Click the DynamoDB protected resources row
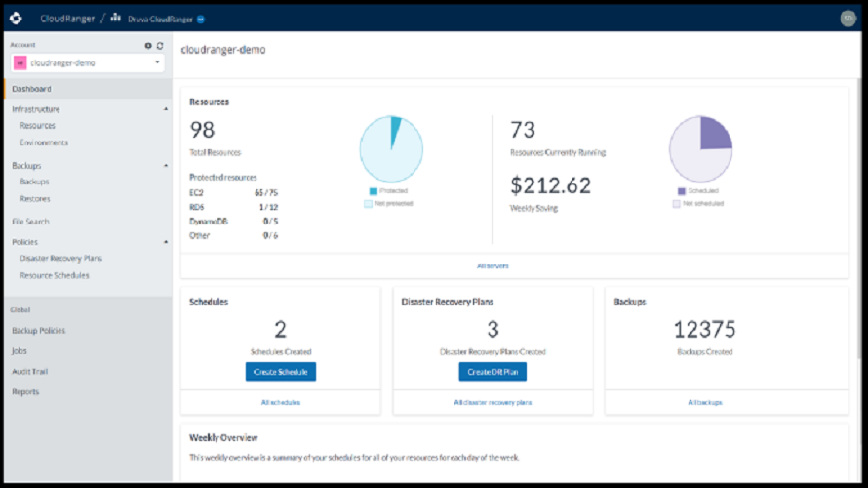Viewport: 868px width, 488px height. coord(234,222)
